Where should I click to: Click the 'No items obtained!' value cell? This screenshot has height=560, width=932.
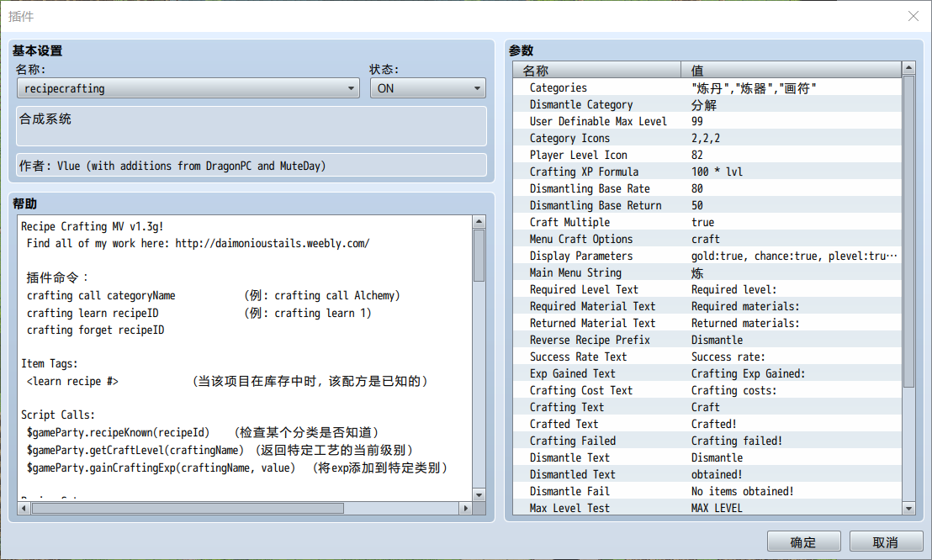(792, 492)
